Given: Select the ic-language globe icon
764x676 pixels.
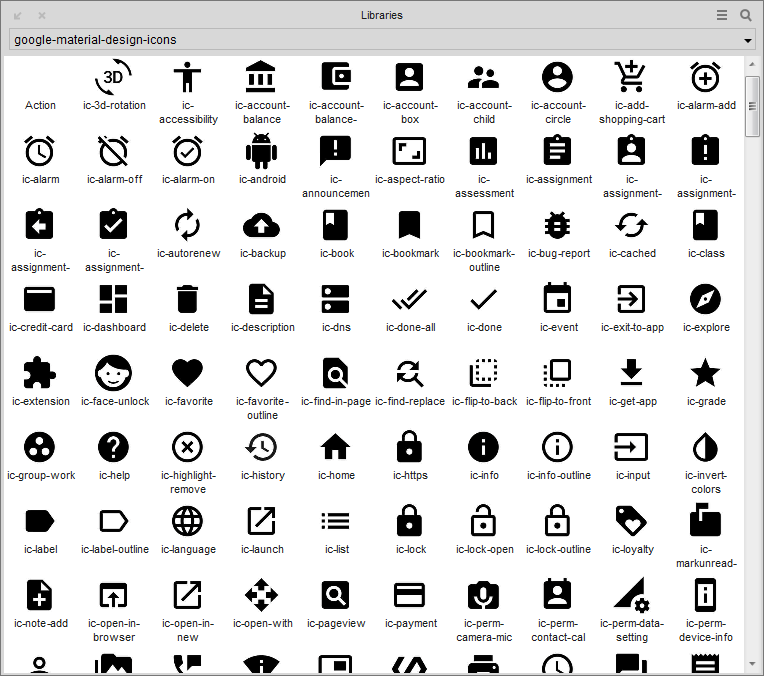Looking at the screenshot, I should (188, 521).
